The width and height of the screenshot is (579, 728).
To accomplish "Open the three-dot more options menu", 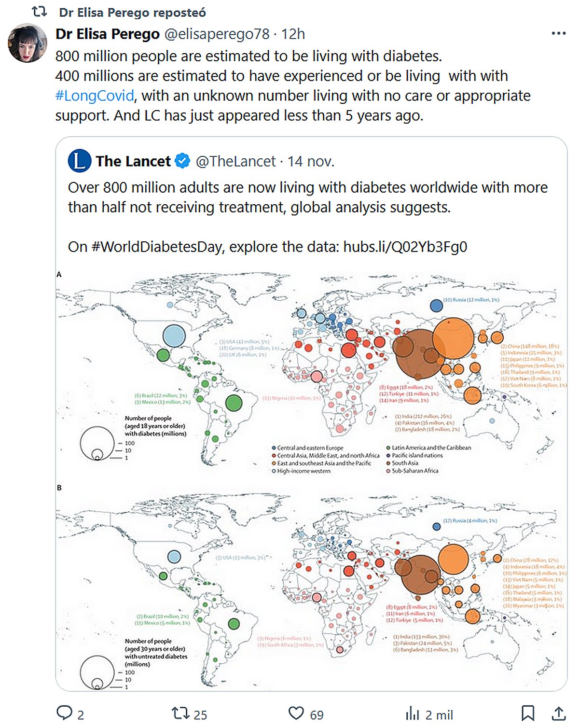I will click(x=558, y=34).
